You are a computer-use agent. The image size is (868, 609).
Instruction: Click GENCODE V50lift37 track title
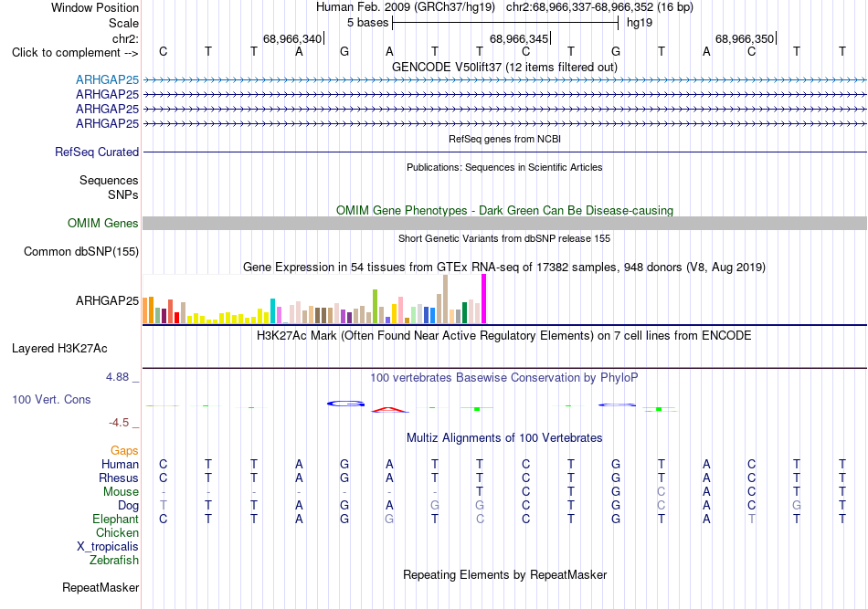pos(504,67)
